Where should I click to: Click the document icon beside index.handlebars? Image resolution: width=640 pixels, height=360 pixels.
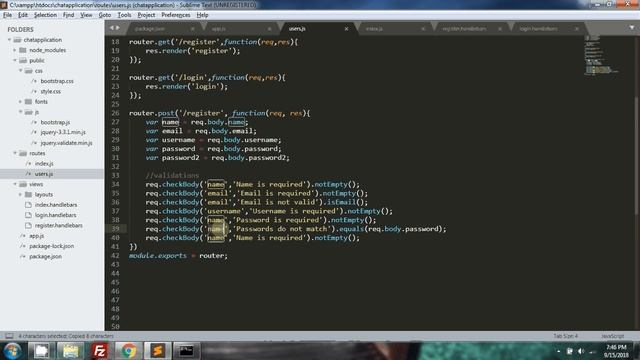[x=28, y=205]
